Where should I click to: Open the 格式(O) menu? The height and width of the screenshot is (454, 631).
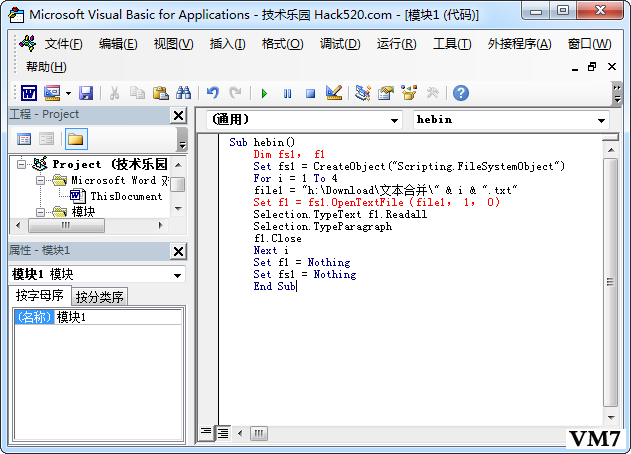[283, 44]
